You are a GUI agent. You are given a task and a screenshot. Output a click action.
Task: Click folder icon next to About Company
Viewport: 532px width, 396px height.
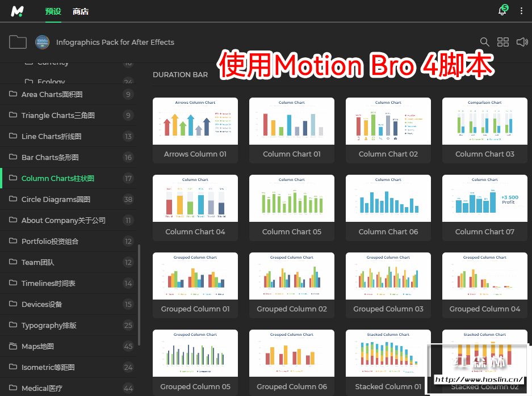point(13,220)
